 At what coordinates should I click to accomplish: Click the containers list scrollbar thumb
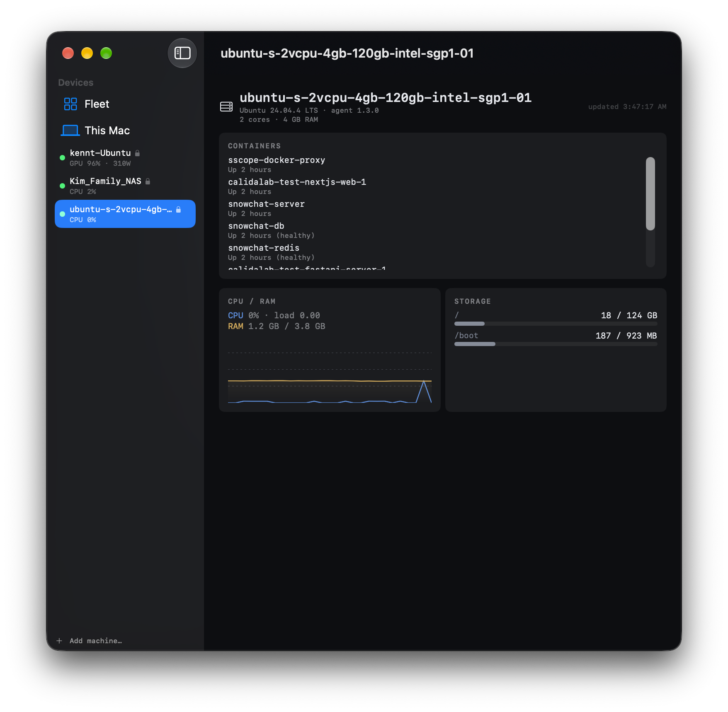pos(650,194)
